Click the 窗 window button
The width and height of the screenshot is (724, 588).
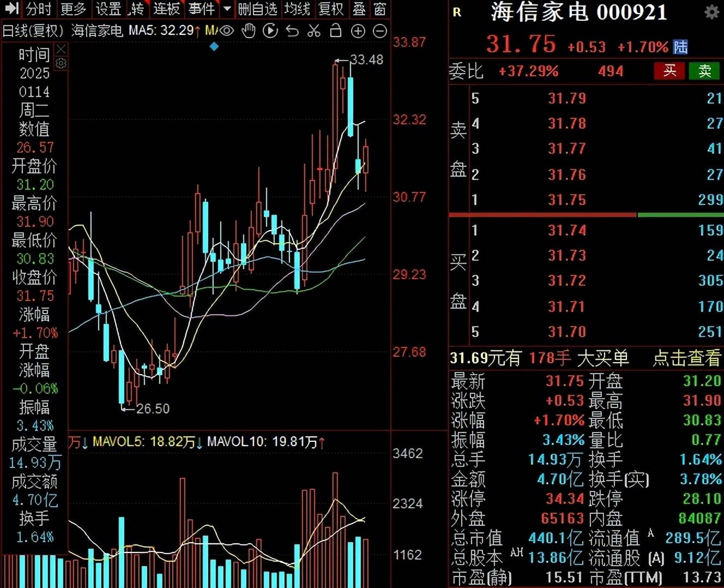pos(380,9)
